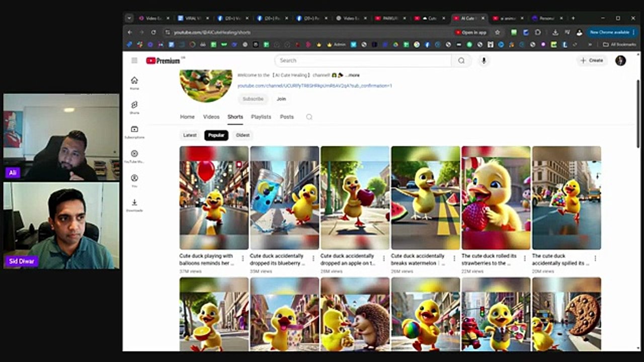The image size is (644, 362).
Task: Open Shorts in the YouTube sidebar
Action: pos(134,108)
